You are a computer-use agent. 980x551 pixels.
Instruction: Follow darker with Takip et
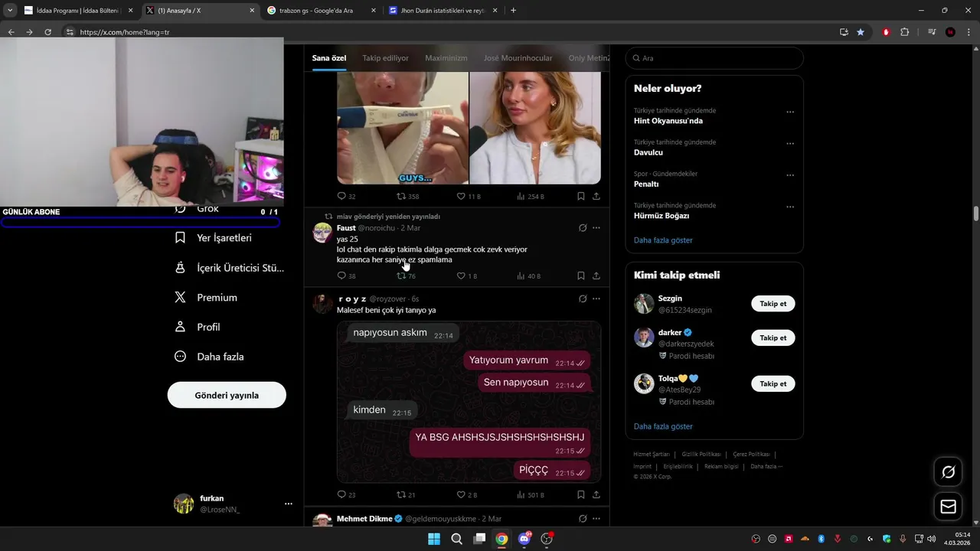pos(773,337)
